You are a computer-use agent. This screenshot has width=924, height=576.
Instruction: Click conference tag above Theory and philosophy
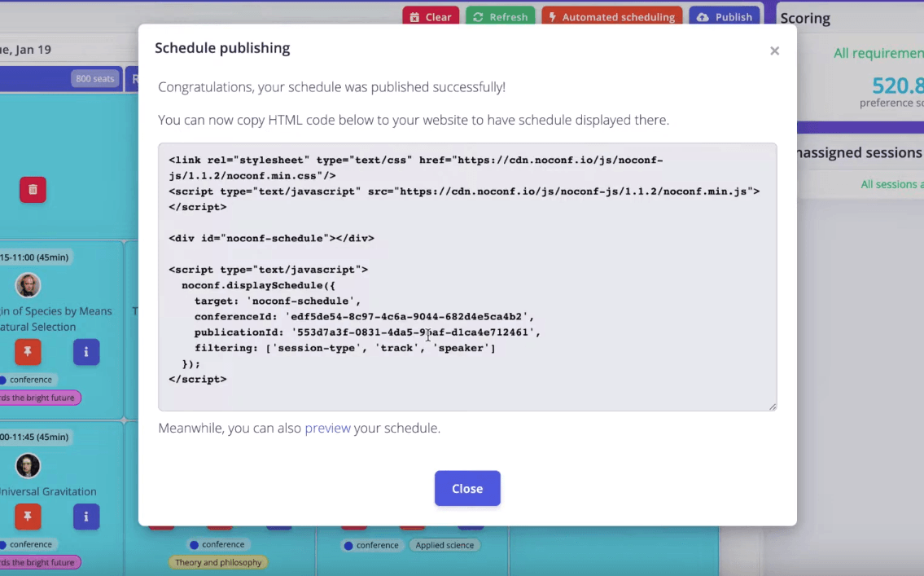pos(217,544)
